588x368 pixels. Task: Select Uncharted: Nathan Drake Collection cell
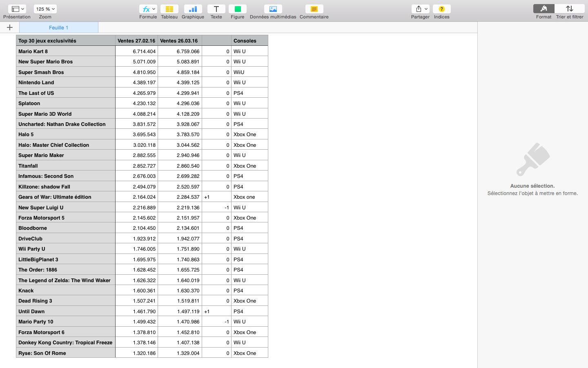(x=66, y=124)
